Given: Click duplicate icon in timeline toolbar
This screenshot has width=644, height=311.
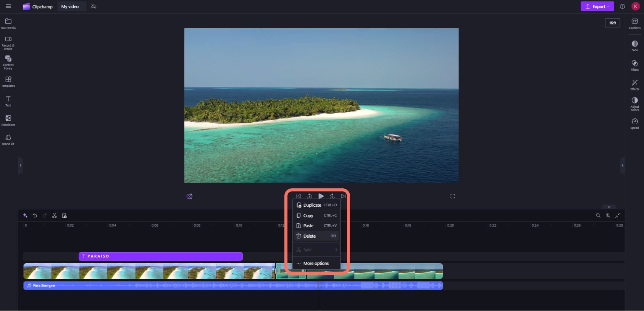Looking at the screenshot, I should [x=64, y=215].
